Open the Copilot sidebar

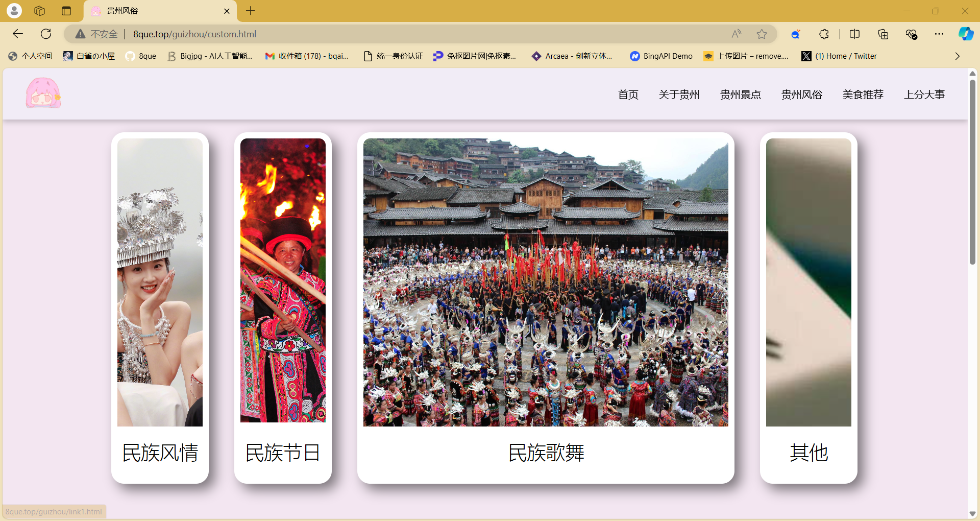[x=966, y=34]
